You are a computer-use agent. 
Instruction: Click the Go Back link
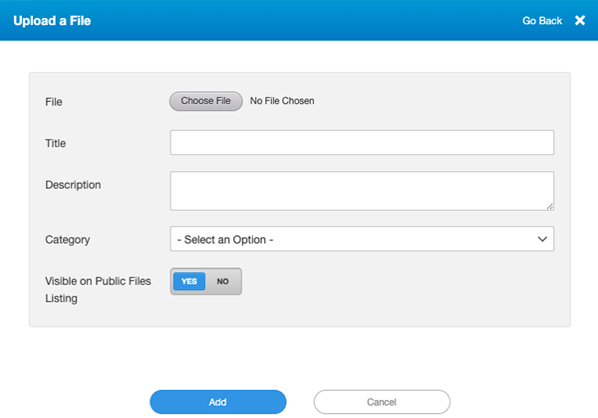pyautogui.click(x=542, y=21)
